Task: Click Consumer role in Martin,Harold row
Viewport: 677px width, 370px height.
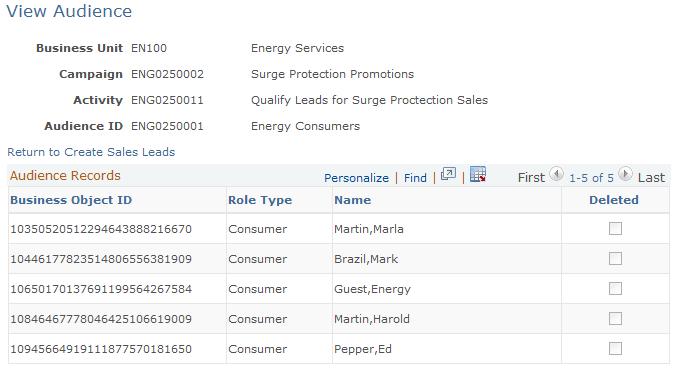Action: point(257,319)
